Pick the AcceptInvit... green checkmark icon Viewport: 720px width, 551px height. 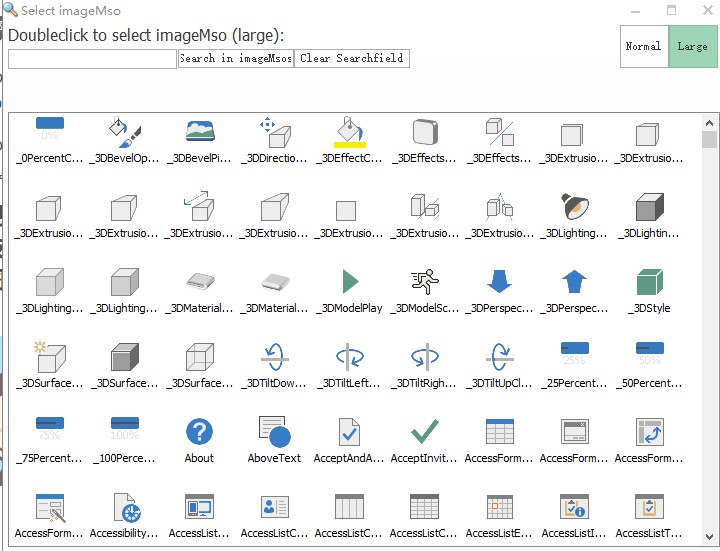[x=425, y=432]
